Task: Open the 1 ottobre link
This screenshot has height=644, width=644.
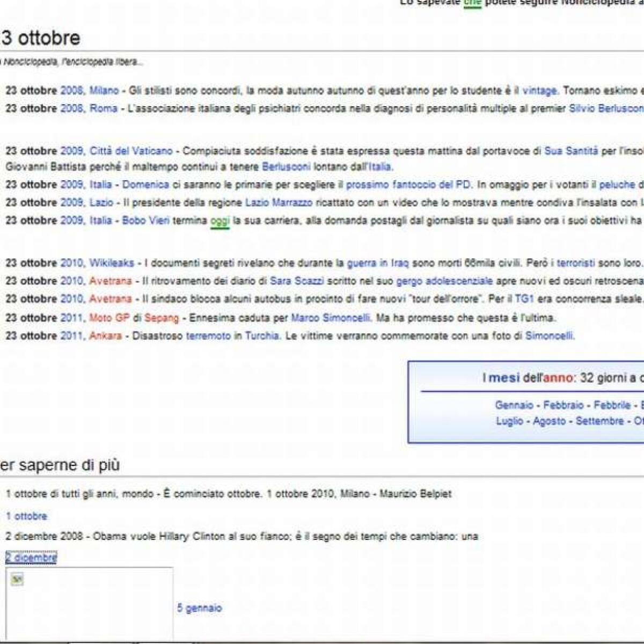Action: tap(26, 516)
